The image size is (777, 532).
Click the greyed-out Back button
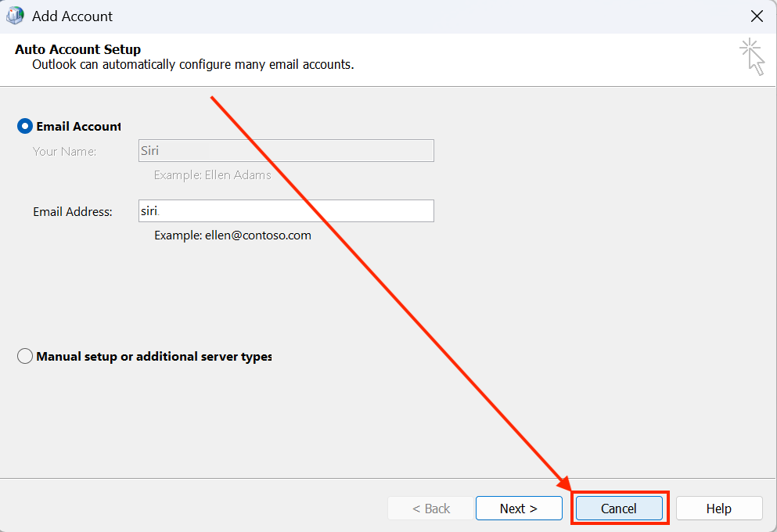point(430,508)
